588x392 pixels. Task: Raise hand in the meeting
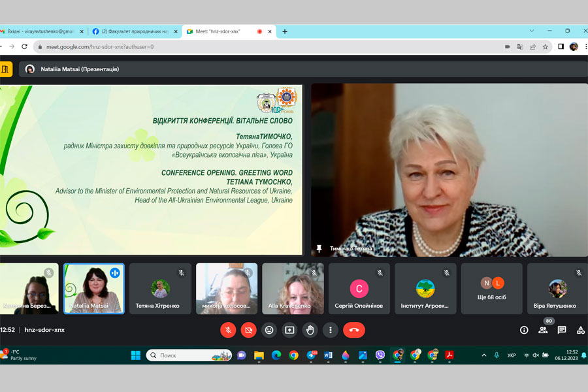(x=310, y=330)
